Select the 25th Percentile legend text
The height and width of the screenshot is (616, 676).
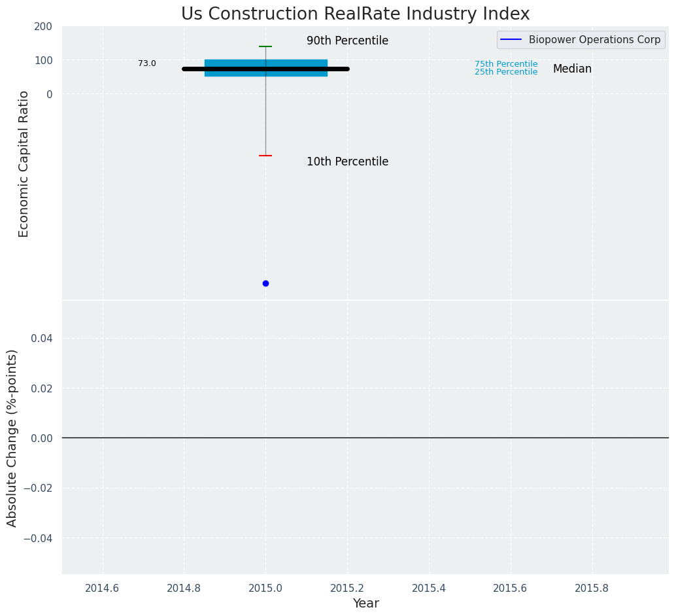(x=506, y=72)
